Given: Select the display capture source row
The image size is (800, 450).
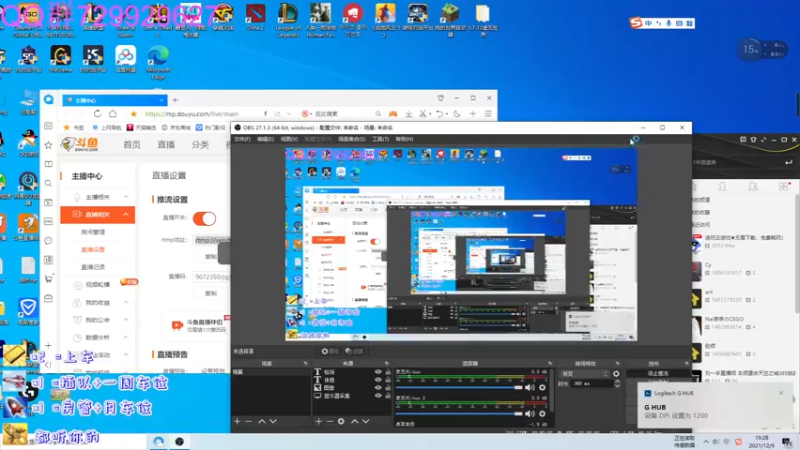Looking at the screenshot, I should tap(352, 395).
